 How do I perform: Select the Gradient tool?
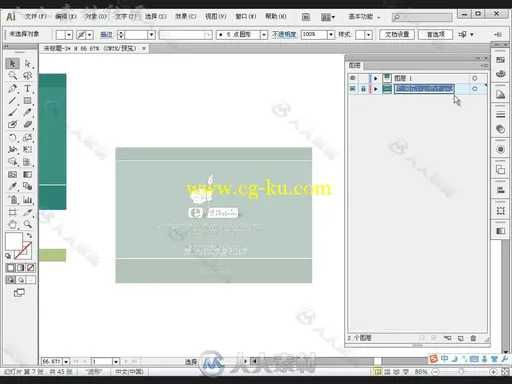(x=28, y=174)
